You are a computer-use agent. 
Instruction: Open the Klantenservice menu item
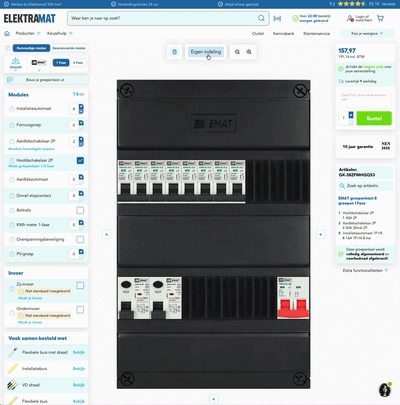(316, 34)
